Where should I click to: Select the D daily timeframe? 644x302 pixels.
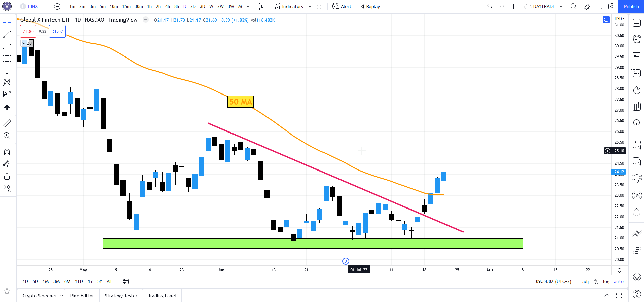[185, 6]
